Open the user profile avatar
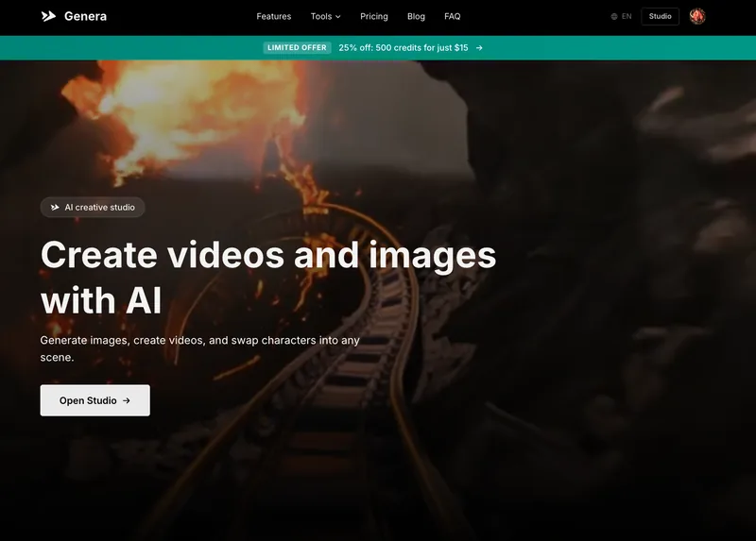 coord(697,16)
